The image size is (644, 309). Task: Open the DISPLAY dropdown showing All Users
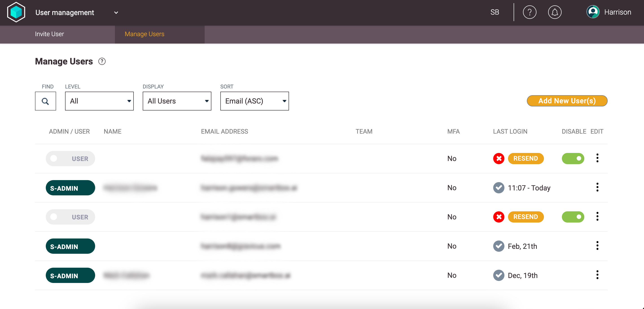tap(177, 101)
